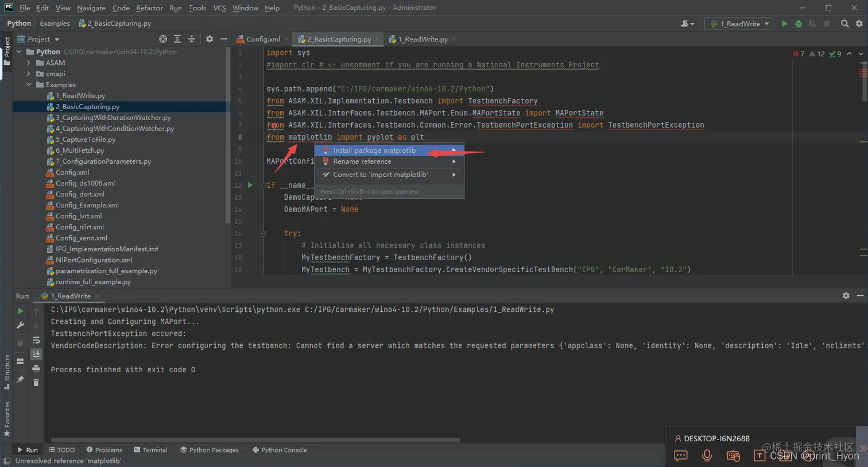Switch to 1_ReadWrite.py editor tab
This screenshot has width=868, height=467.
coord(423,39)
